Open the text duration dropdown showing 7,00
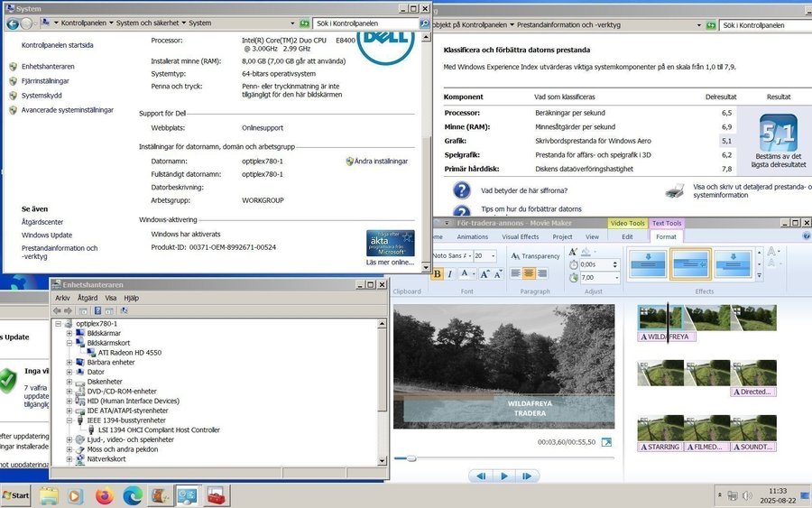Viewport: 812px width, 508px height. (617, 278)
